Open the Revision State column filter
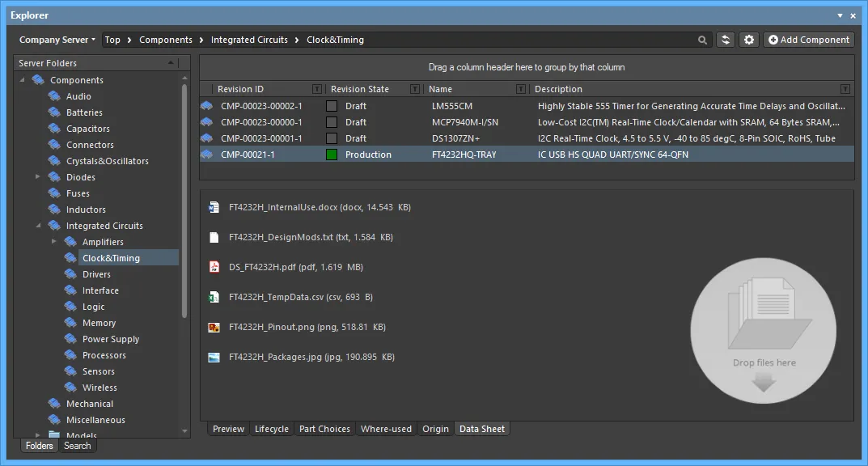 click(415, 89)
